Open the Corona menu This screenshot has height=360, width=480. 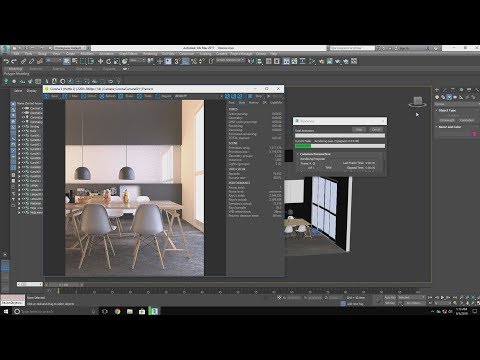(x=261, y=54)
